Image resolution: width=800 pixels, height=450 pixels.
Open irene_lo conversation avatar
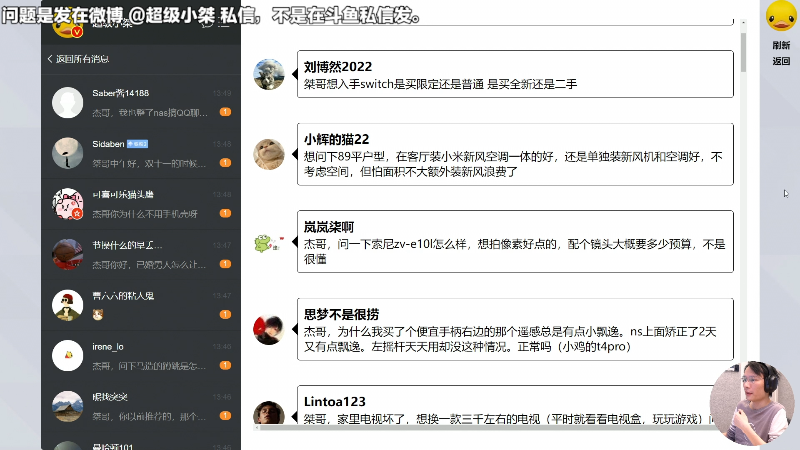[x=67, y=356]
